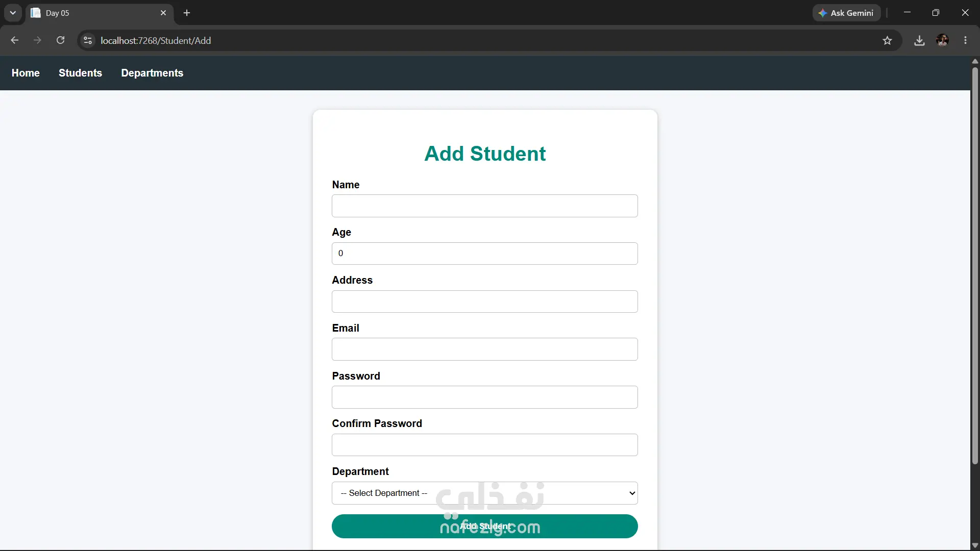
Task: Click the page vertical scrollbar thumb
Action: point(974,265)
